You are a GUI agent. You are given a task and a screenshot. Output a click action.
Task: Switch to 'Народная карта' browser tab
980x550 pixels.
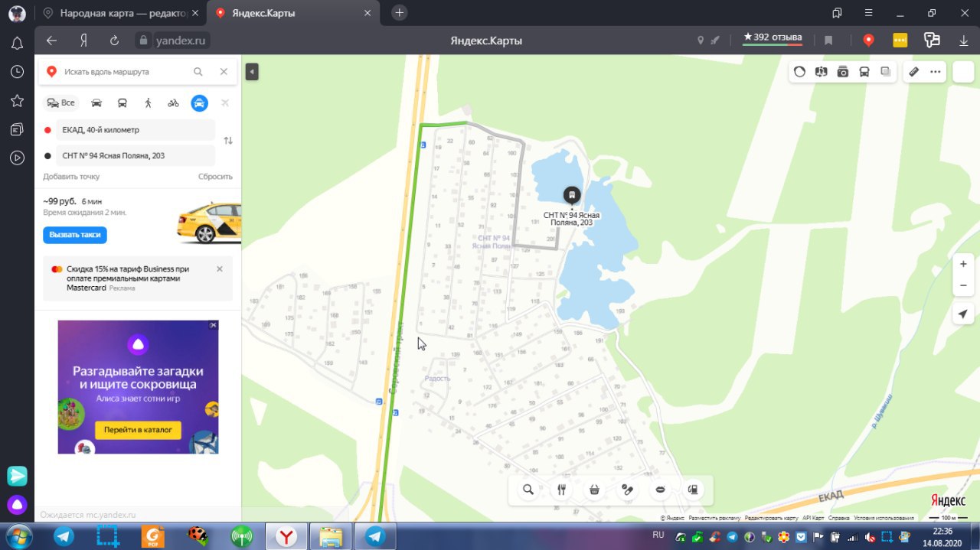point(120,13)
